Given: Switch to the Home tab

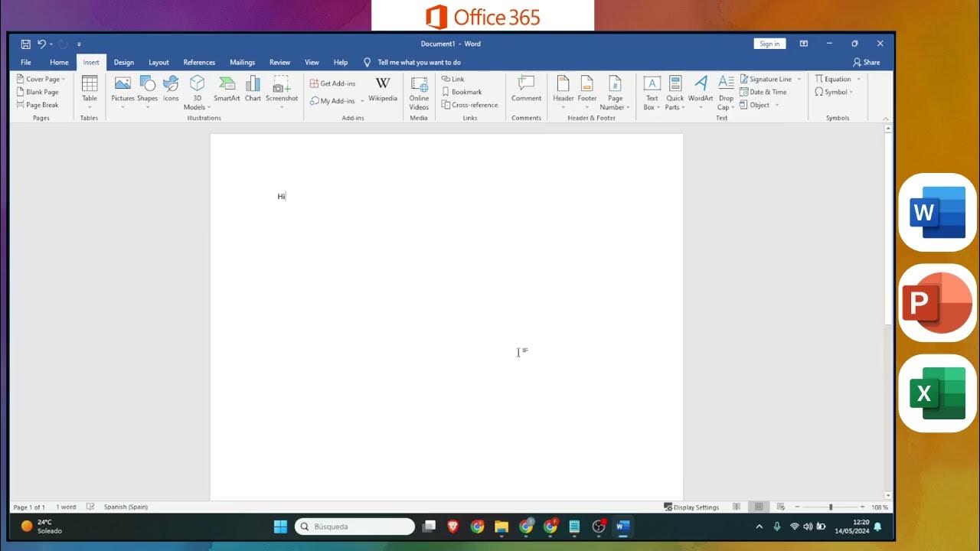Looking at the screenshot, I should click(59, 63).
